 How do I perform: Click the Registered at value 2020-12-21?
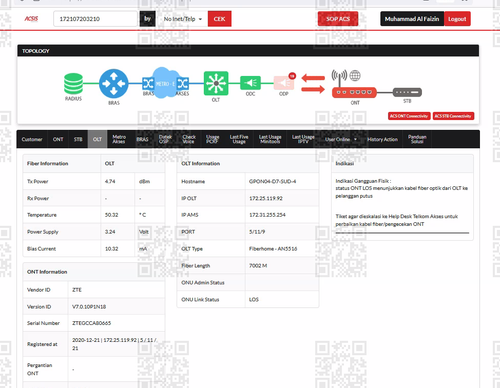click(86, 340)
